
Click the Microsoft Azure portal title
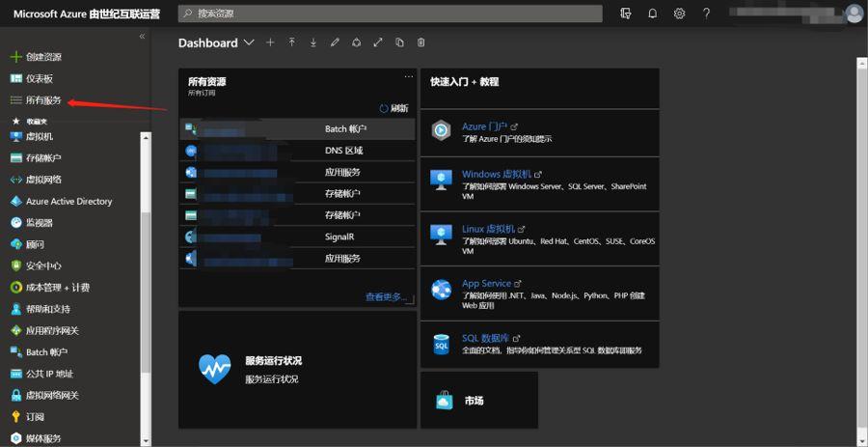pos(87,14)
